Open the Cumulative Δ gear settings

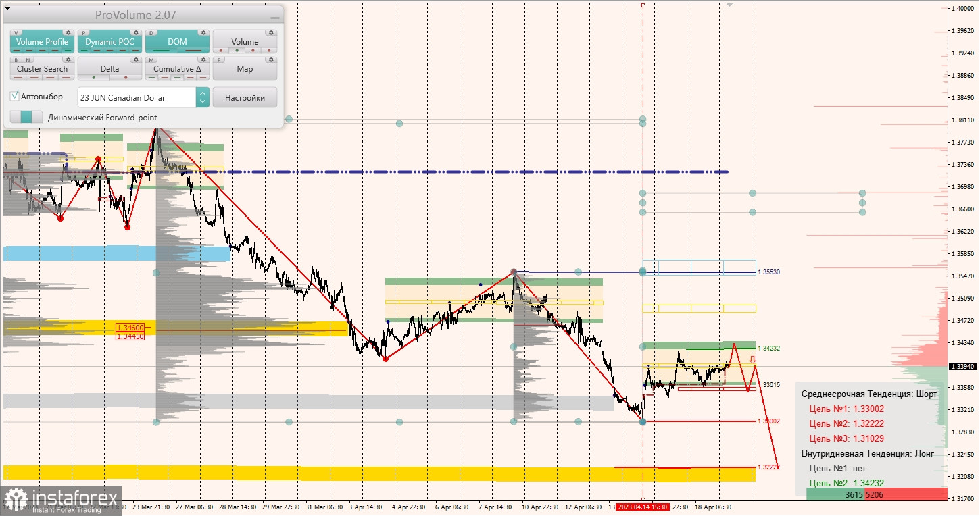tap(203, 59)
